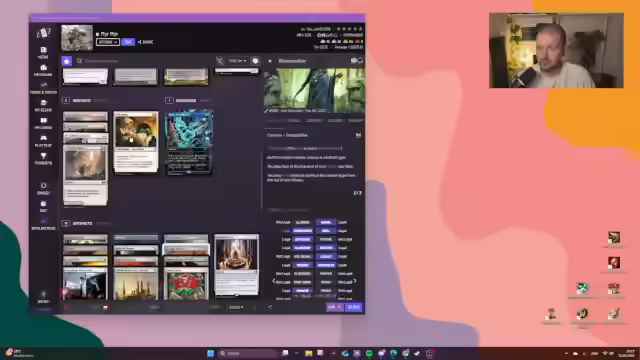Collapse the Artifacts category section

66,224
